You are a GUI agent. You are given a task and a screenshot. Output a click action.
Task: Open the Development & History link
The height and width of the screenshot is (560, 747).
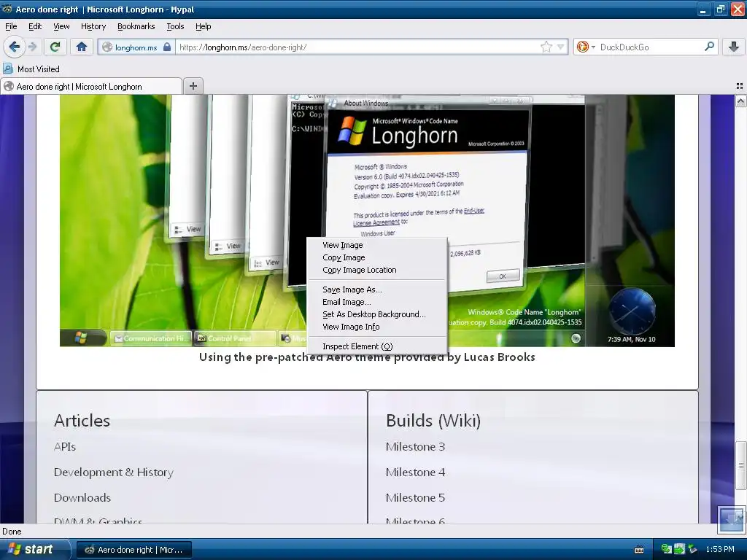click(113, 472)
